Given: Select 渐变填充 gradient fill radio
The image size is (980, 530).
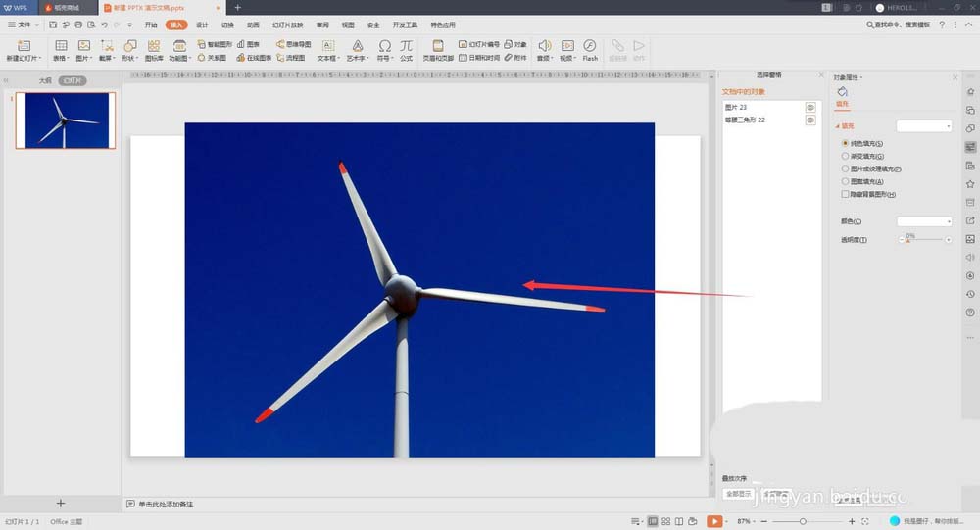Looking at the screenshot, I should point(845,156).
